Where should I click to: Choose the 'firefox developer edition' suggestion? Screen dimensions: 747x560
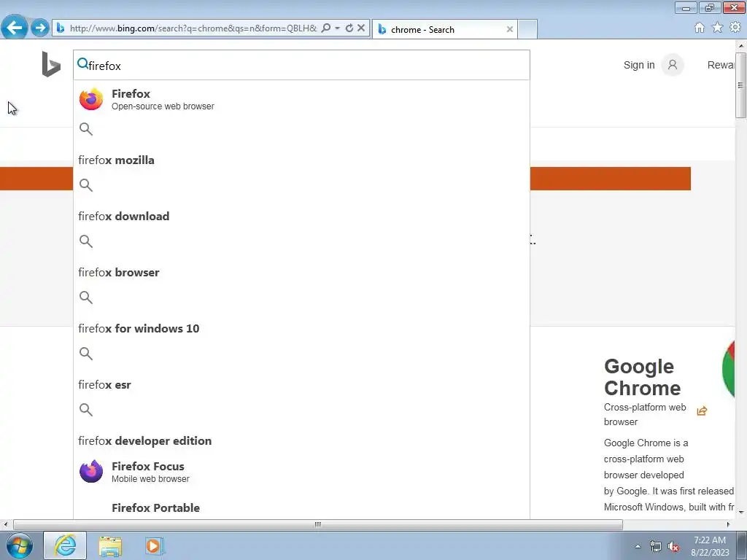pos(145,441)
